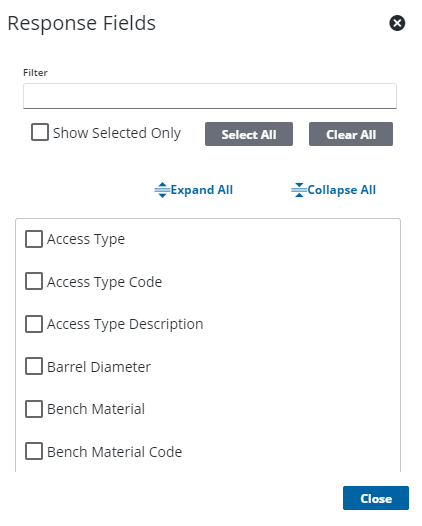Expand all field groups via text link
Image resolution: width=422 pixels, height=526 pixels.
point(202,190)
